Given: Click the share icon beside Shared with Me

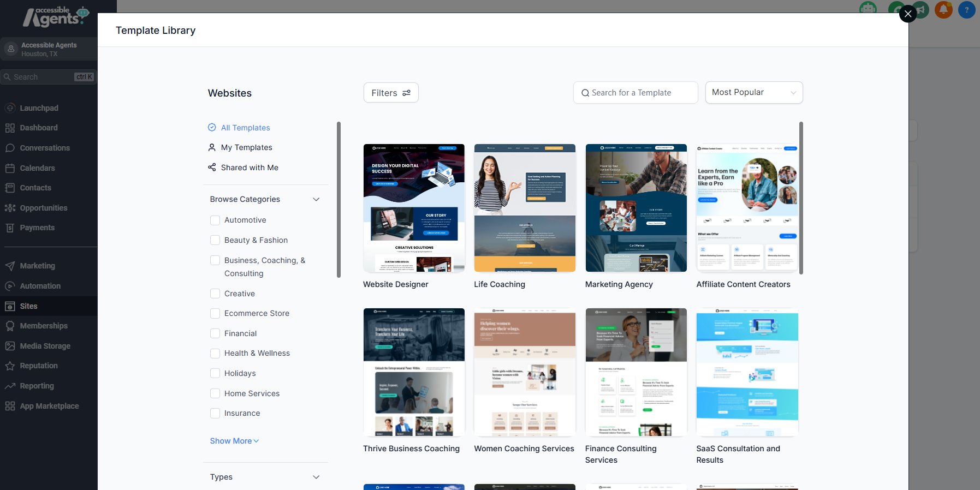Looking at the screenshot, I should (x=212, y=167).
